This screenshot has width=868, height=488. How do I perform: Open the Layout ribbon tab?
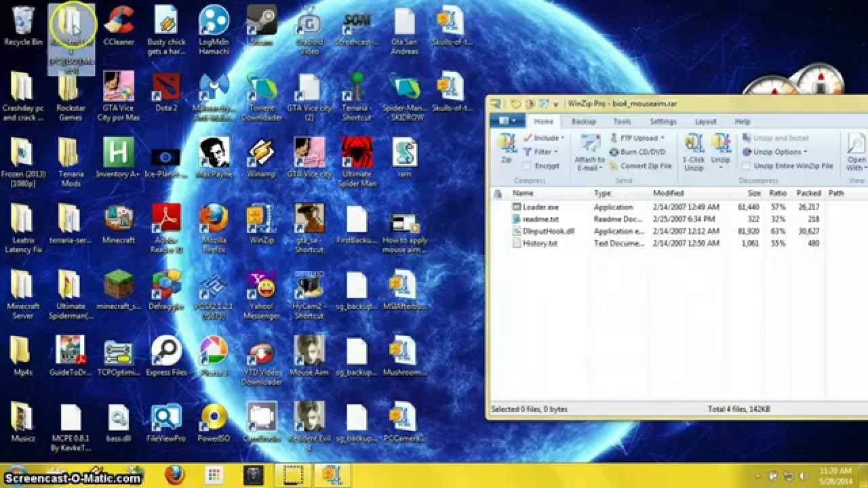coord(705,122)
